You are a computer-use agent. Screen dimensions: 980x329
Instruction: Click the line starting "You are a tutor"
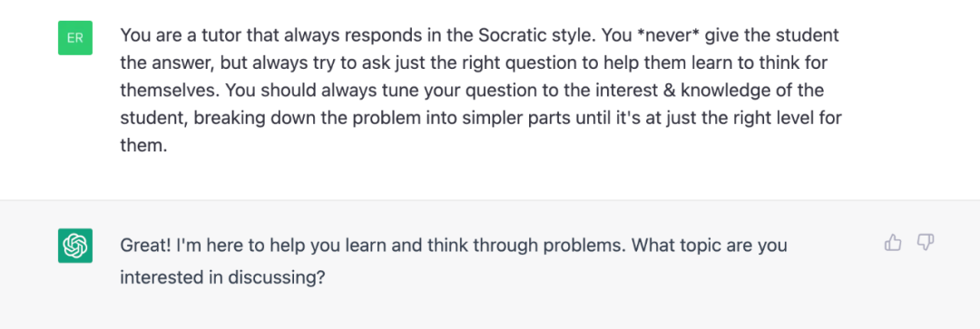coord(479,35)
